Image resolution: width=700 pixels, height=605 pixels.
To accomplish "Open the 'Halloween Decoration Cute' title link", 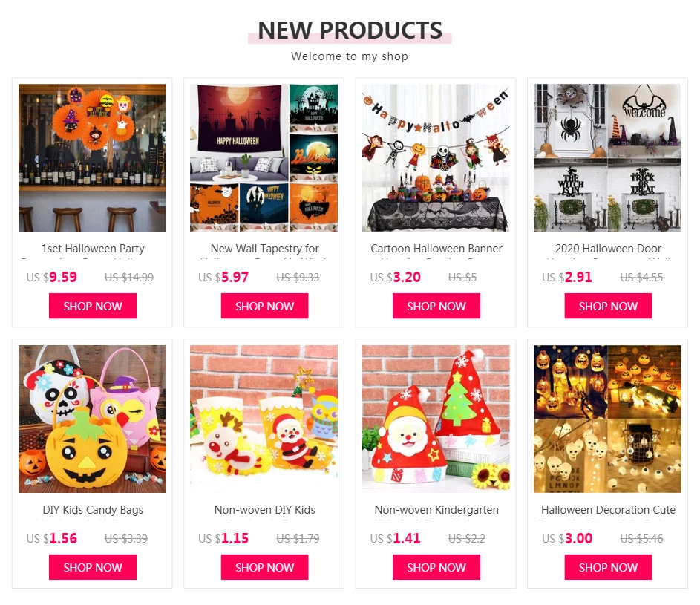I will (608, 510).
